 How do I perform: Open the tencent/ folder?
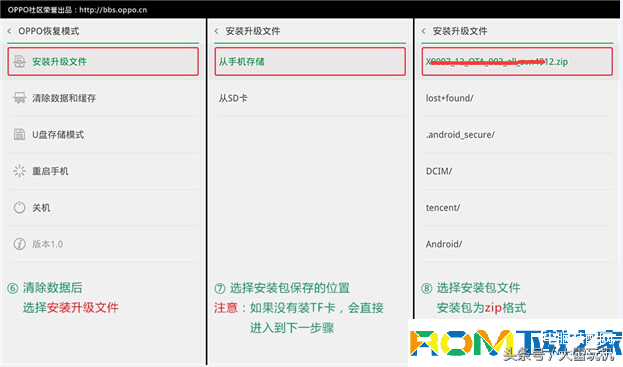(517, 207)
